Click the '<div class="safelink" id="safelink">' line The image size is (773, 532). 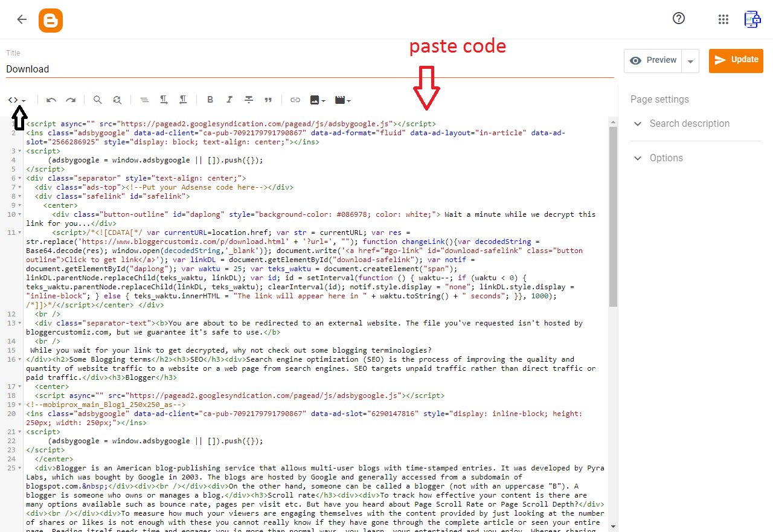tap(112, 196)
